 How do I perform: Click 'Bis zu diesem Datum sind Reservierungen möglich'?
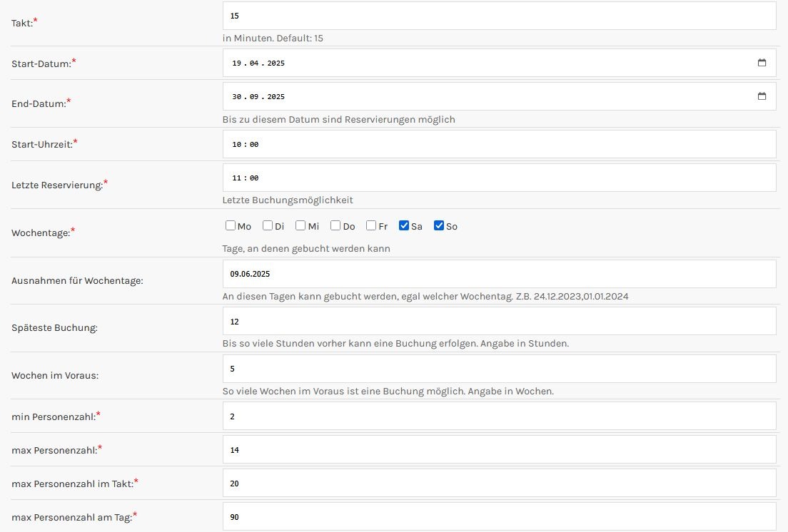pos(339,119)
